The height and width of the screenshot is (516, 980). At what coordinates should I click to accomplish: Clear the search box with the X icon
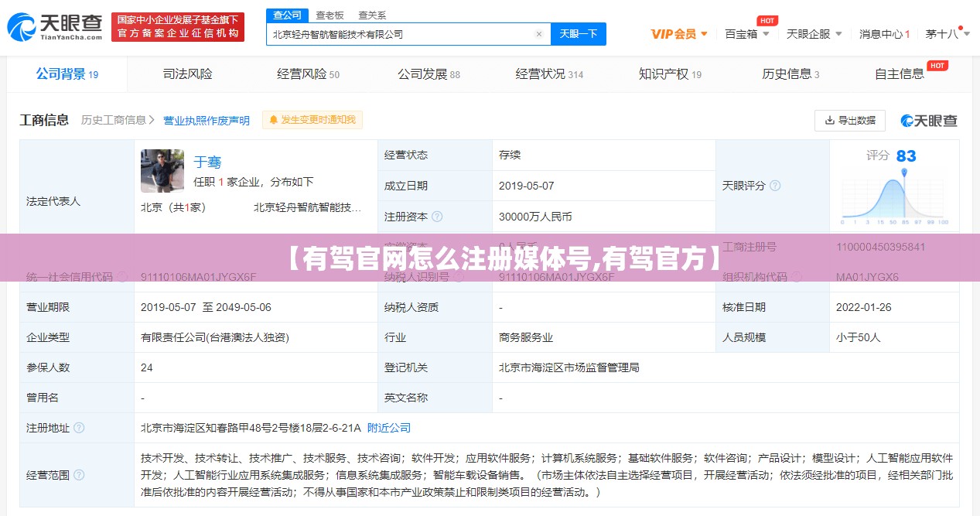pyautogui.click(x=539, y=34)
